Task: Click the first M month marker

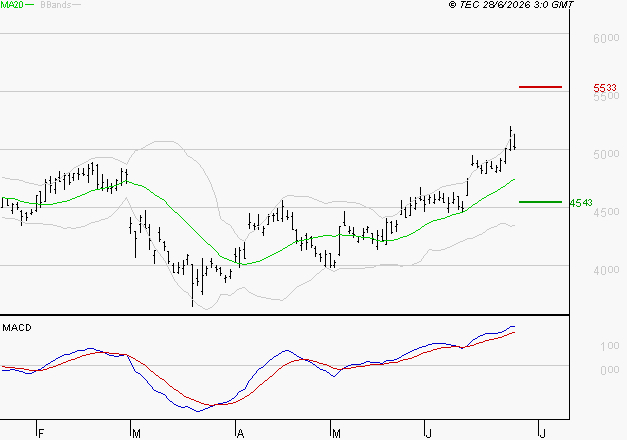Action: click(136, 434)
